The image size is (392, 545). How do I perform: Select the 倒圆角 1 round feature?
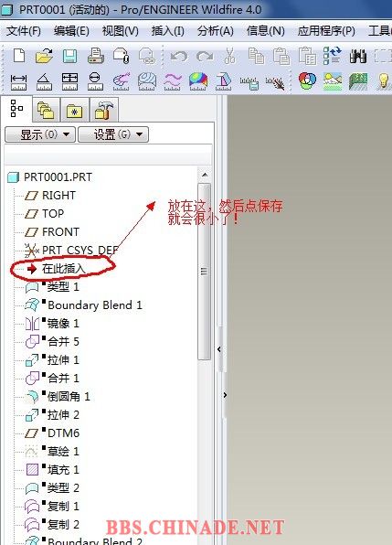[58, 397]
